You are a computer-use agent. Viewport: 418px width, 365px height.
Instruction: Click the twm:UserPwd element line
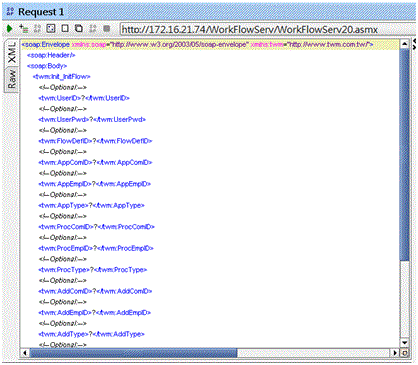tap(92, 119)
